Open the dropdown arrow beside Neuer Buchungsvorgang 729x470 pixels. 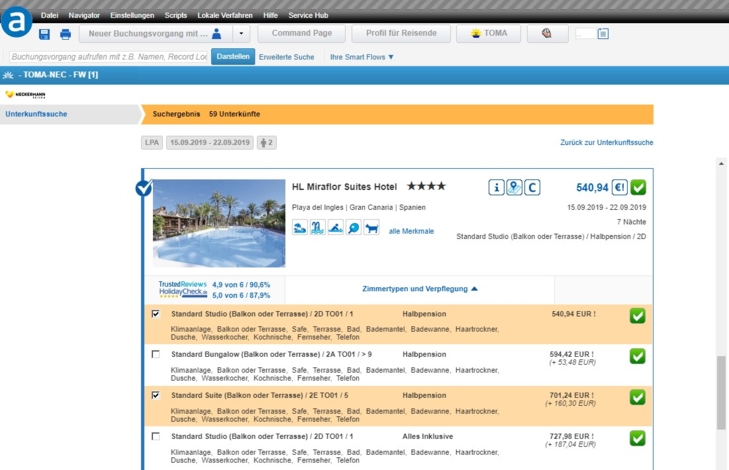[241, 33]
